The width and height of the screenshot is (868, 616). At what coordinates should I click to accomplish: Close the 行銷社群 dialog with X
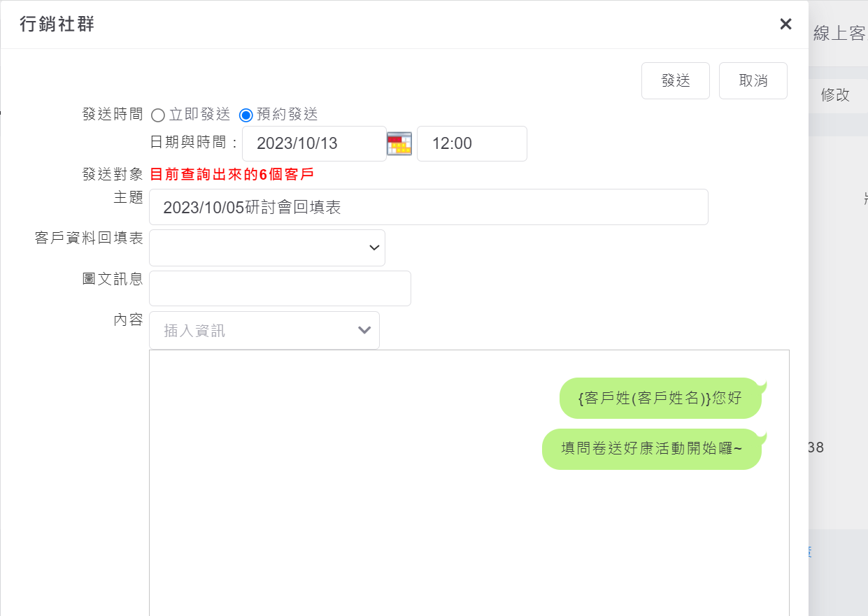[785, 24]
